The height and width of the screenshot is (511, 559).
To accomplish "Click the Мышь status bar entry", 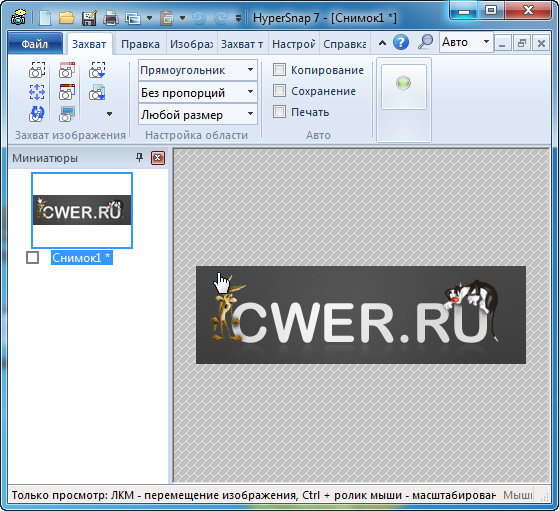I will [x=518, y=495].
